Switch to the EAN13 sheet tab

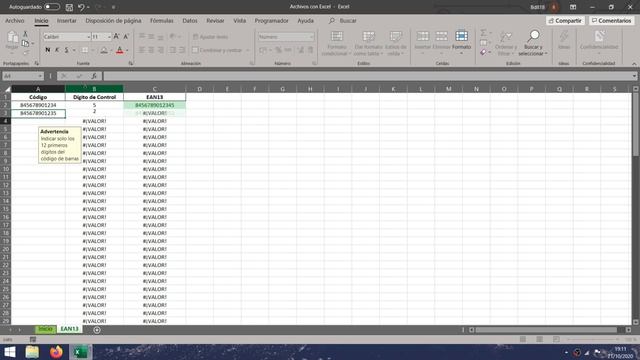point(69,329)
